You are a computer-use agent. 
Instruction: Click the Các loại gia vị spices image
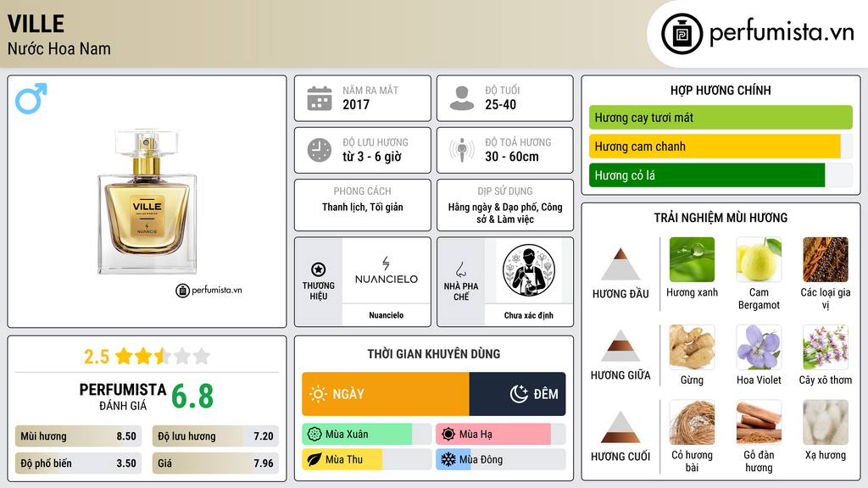826,259
